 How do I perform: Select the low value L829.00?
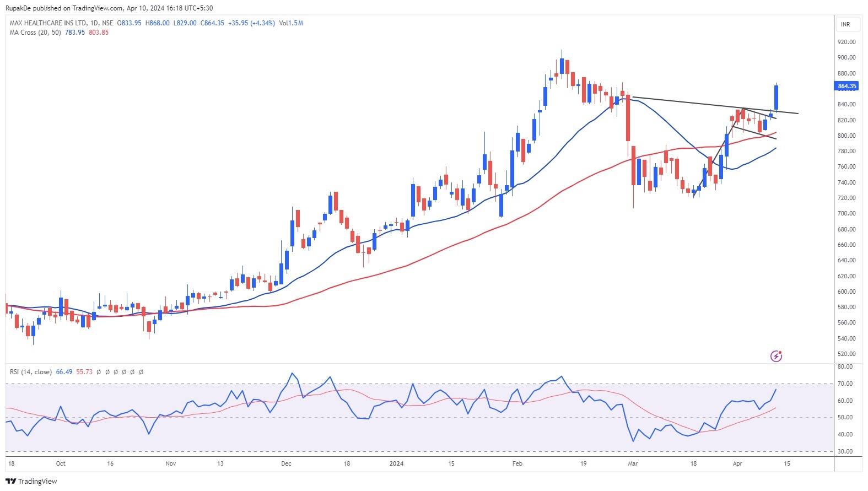(x=185, y=23)
